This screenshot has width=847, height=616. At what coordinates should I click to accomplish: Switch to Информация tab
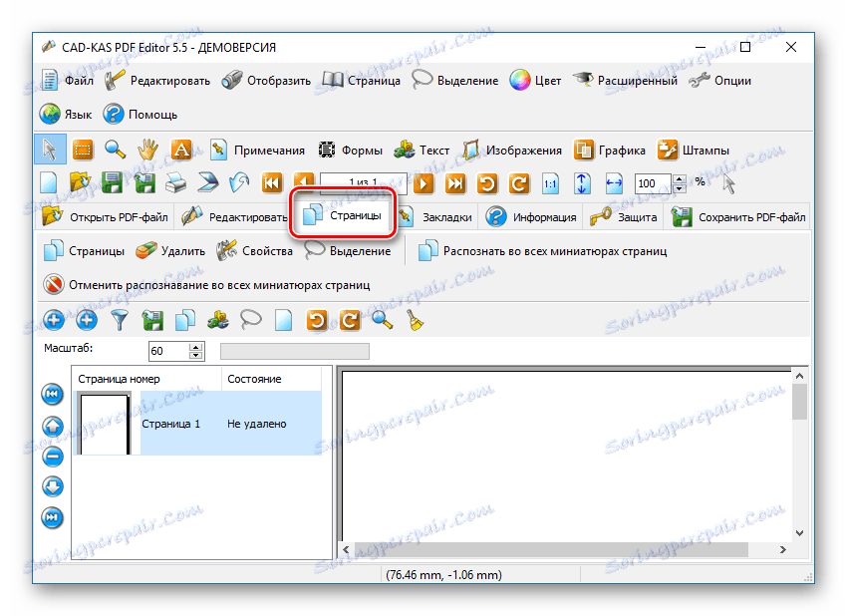531,217
